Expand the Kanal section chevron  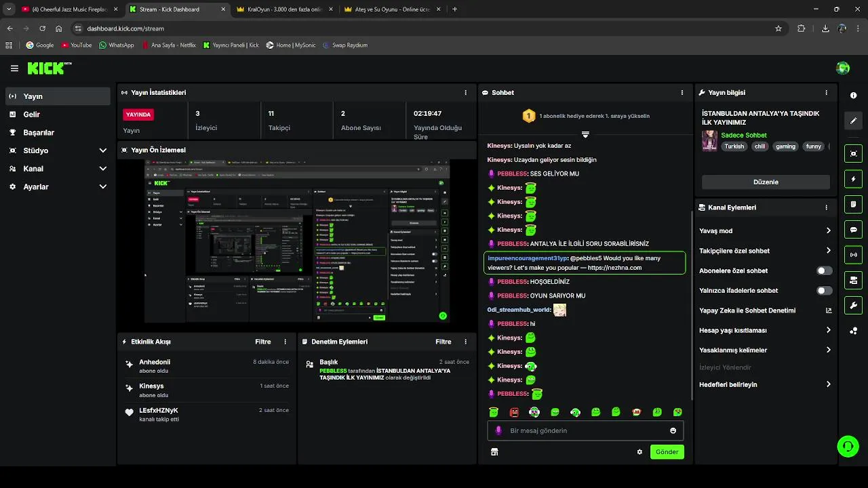click(103, 169)
